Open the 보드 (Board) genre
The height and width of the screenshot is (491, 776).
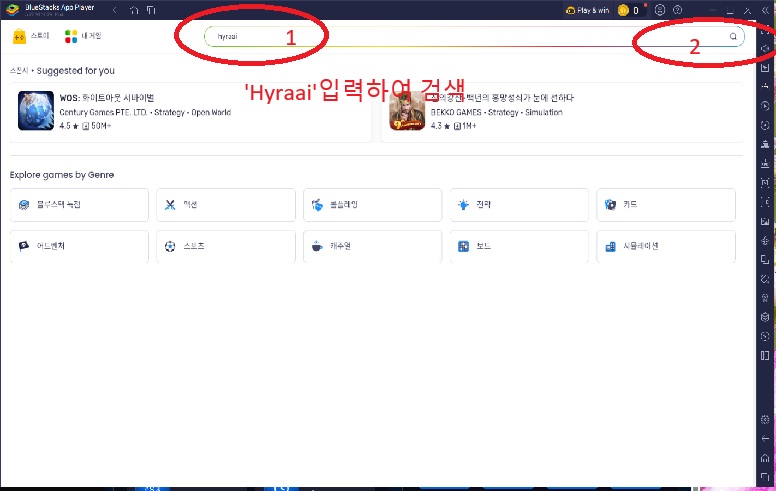519,246
